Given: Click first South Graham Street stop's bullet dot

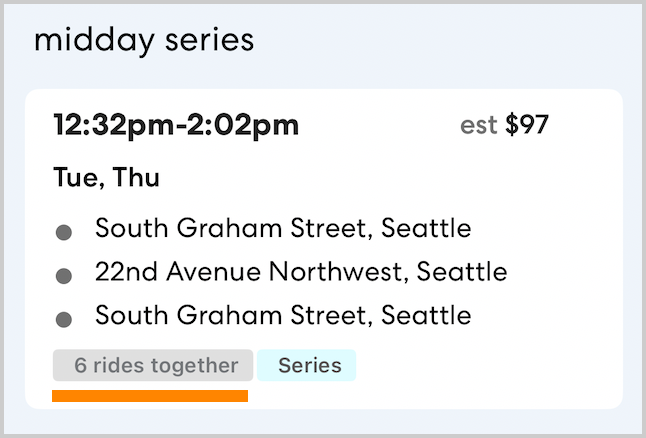Looking at the screenshot, I should pos(64,232).
